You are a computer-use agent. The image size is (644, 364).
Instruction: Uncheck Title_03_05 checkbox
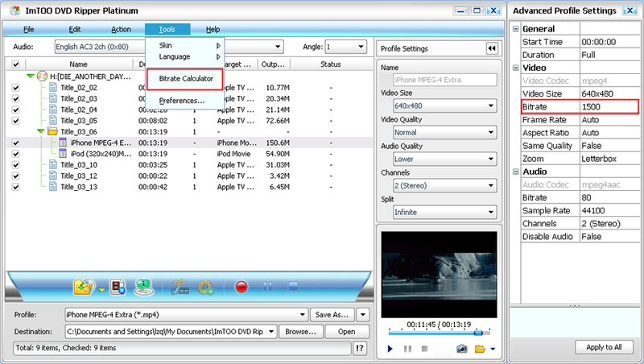pyautogui.click(x=15, y=121)
